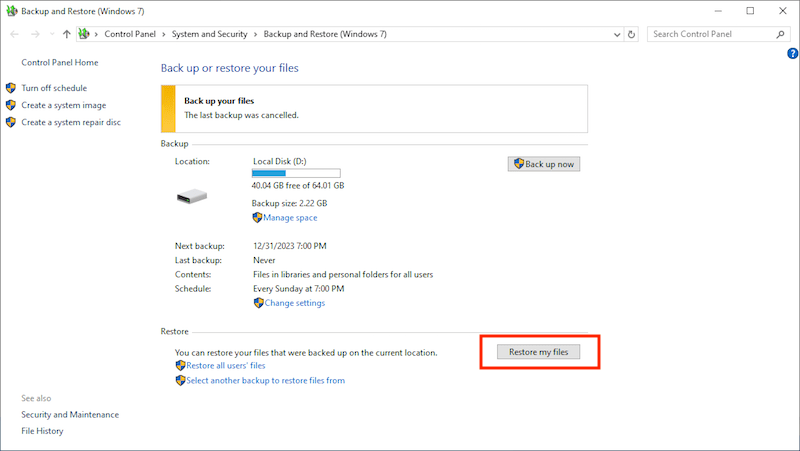
Task: Open Manage space link
Action: coord(290,217)
